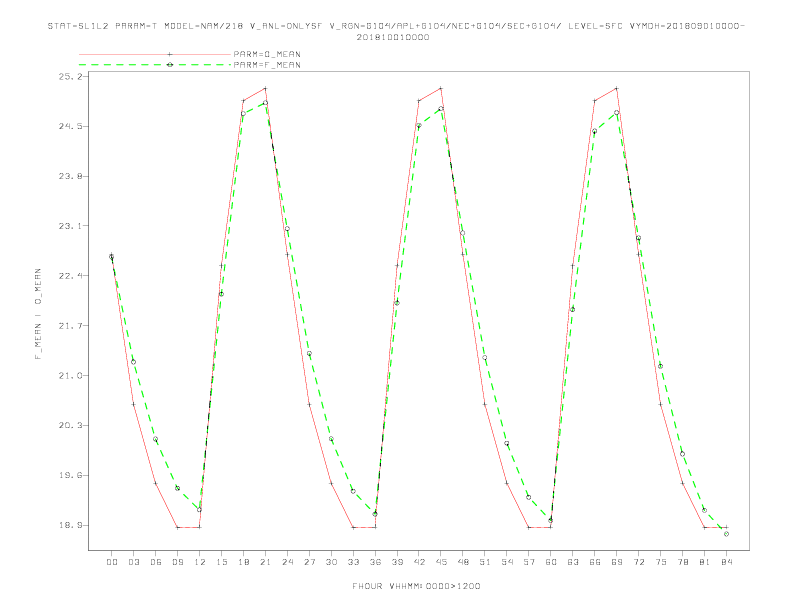Viewport: 792px width, 612px height.
Task: Click the 81 forecast hour tick label
Action: click(x=705, y=562)
